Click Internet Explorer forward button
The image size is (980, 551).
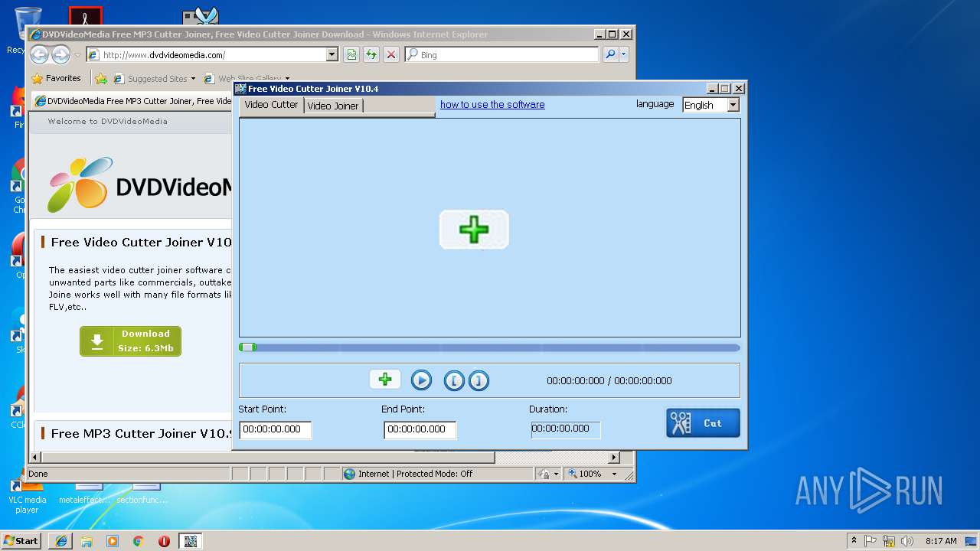(x=60, y=54)
